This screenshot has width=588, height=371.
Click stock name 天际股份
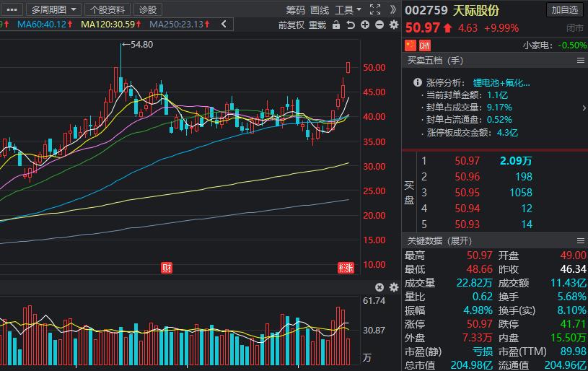click(476, 11)
